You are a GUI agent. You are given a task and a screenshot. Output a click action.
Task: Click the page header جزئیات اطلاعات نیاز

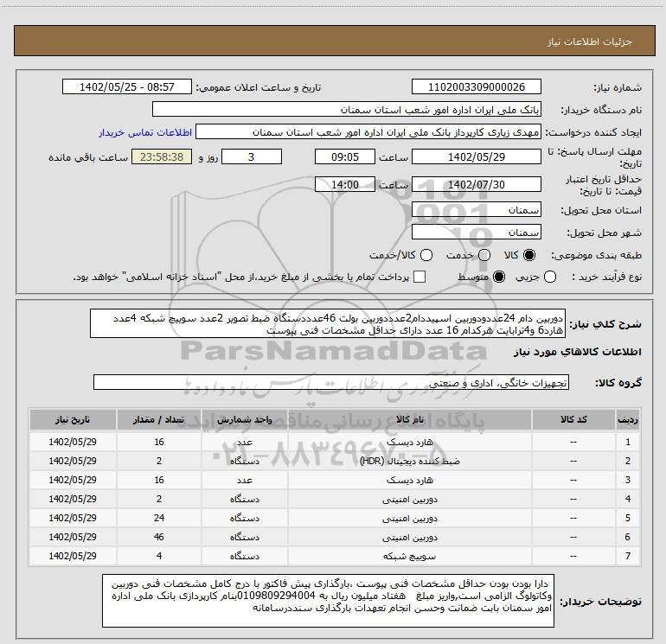[x=589, y=41]
